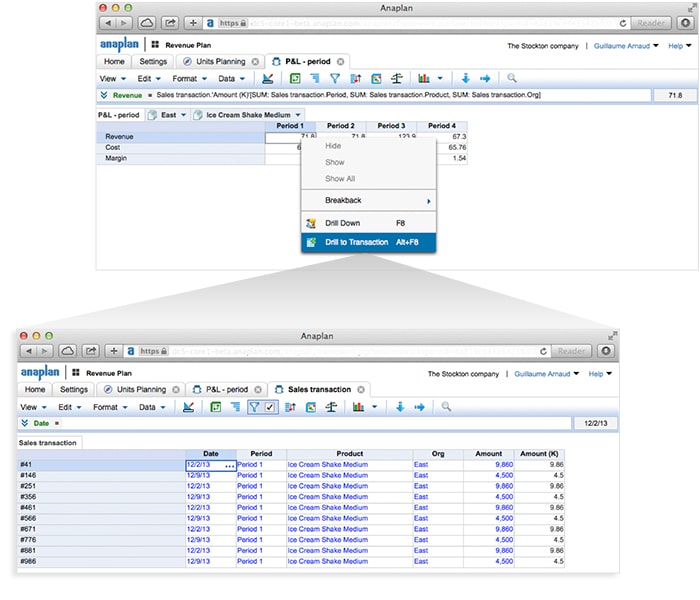Open Format menu in P&L window
This screenshot has width=700, height=600.
click(189, 79)
